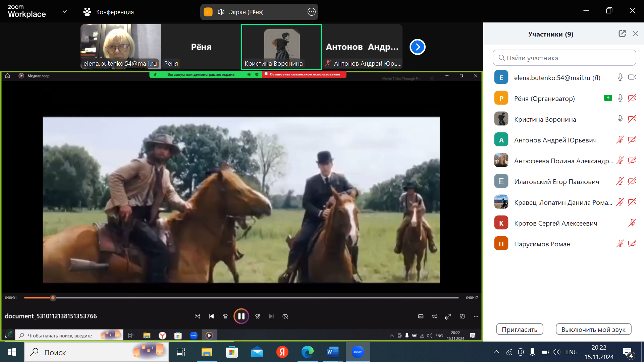The width and height of the screenshot is (644, 362).
Task: Pause the video in the media player
Action: pyautogui.click(x=241, y=316)
